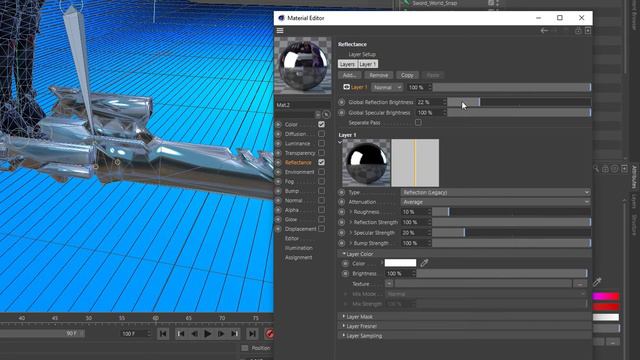The height and width of the screenshot is (360, 640).
Task: Click the Add... layer button
Action: point(350,75)
